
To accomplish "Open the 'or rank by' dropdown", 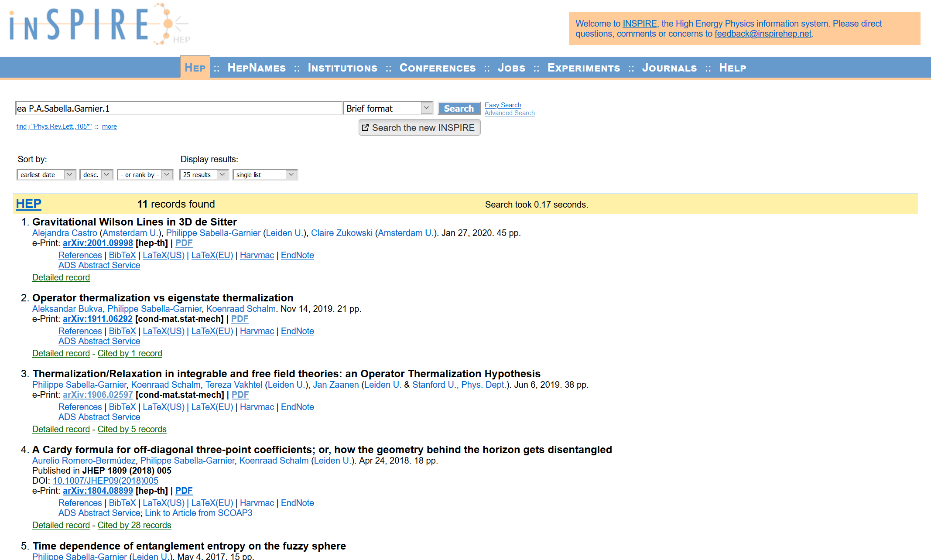I will tap(145, 174).
